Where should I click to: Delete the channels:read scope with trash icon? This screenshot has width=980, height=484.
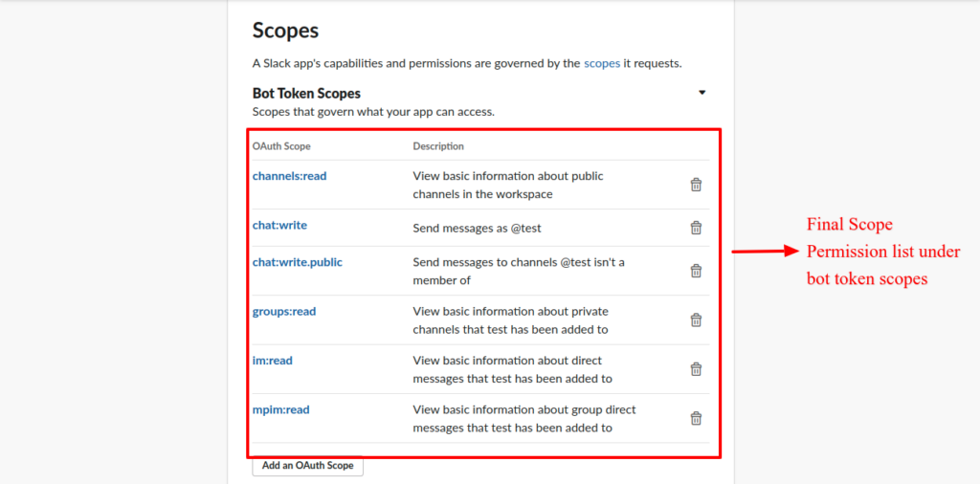point(696,185)
